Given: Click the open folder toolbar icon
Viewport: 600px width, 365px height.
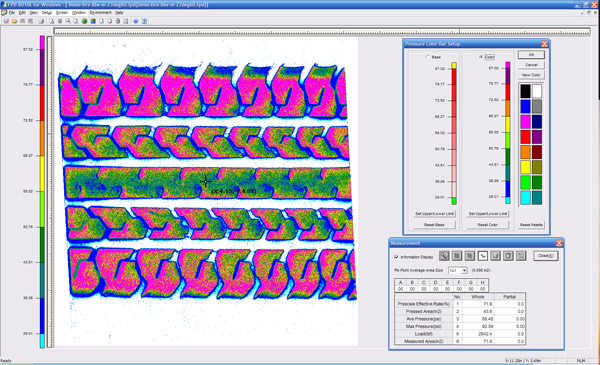Looking at the screenshot, I should [14, 21].
